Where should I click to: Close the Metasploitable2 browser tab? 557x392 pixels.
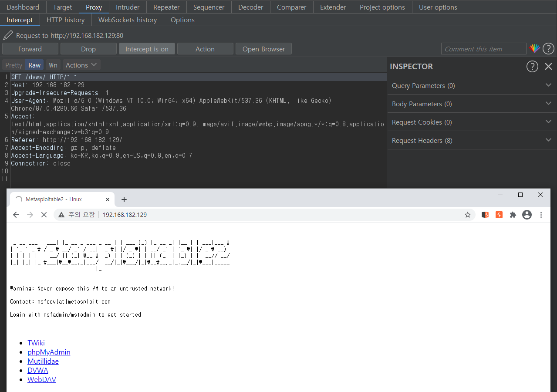108,199
